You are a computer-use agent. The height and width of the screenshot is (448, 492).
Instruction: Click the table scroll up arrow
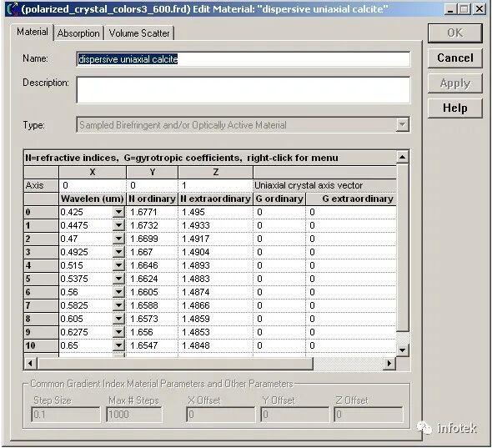[x=403, y=157]
